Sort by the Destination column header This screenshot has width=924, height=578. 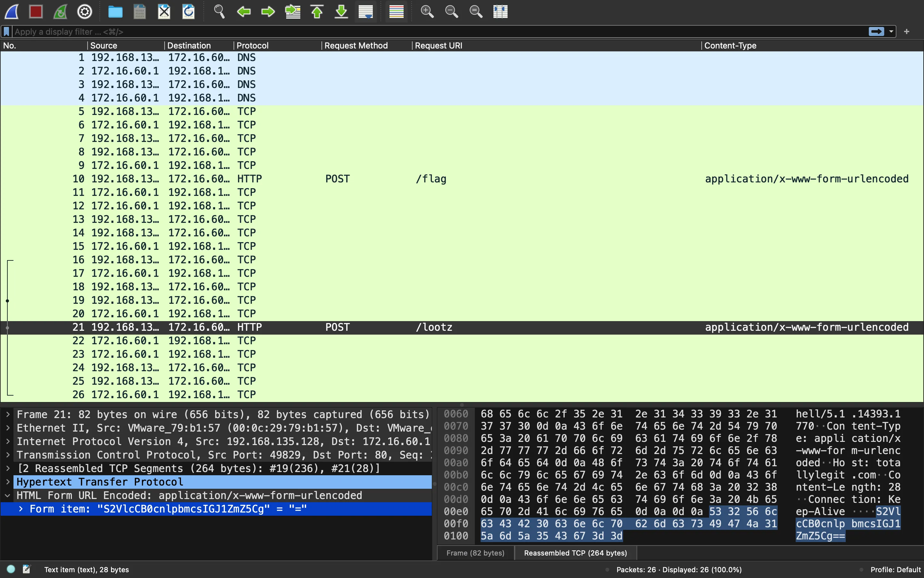click(x=199, y=46)
